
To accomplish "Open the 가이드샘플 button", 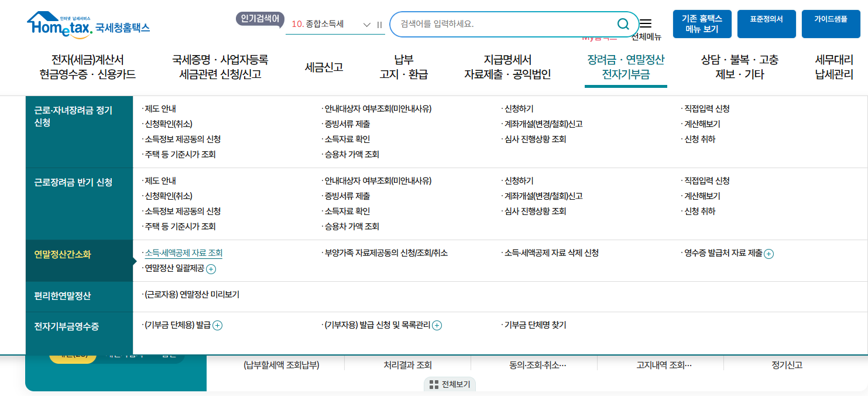I will coord(831,23).
